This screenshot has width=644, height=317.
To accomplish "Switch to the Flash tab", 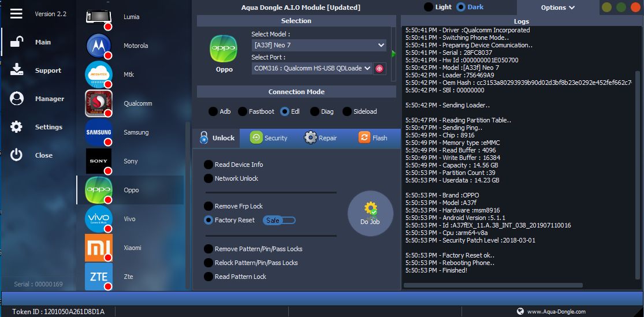I will click(373, 138).
